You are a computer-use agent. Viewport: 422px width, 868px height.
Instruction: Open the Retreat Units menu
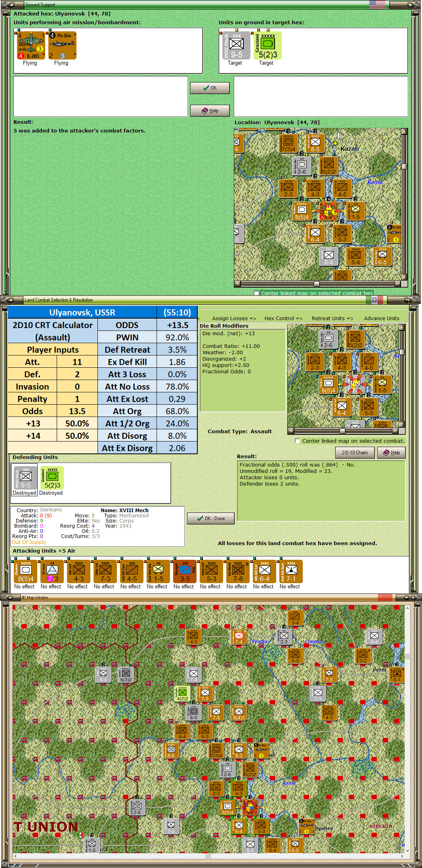(332, 318)
